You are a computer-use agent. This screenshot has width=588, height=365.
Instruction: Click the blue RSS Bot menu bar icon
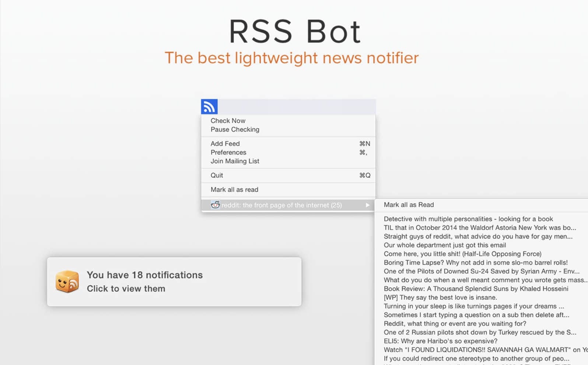[209, 107]
